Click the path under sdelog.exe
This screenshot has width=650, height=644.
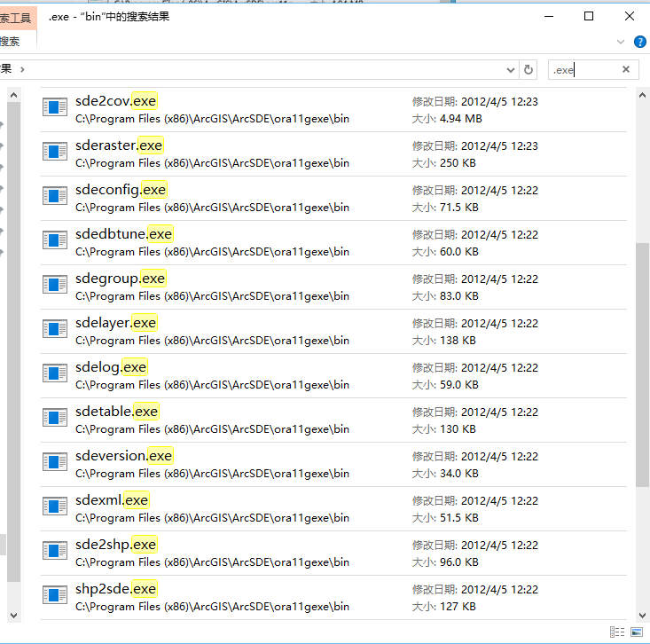coord(212,385)
